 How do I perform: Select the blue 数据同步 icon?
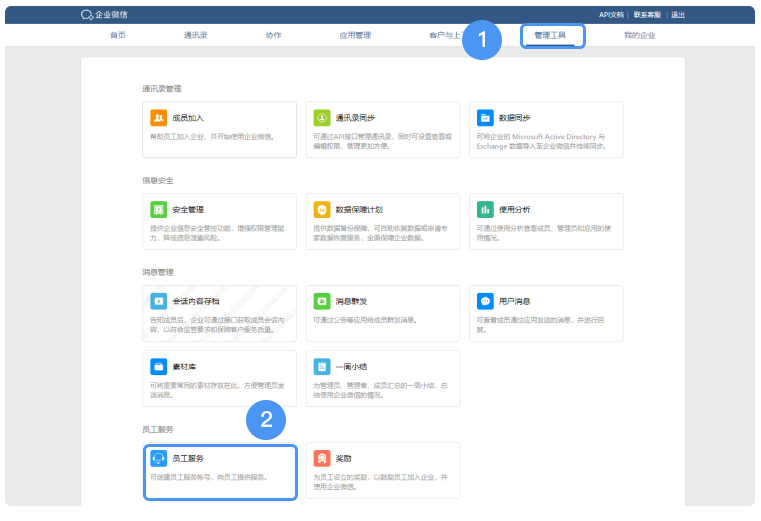pyautogui.click(x=485, y=117)
